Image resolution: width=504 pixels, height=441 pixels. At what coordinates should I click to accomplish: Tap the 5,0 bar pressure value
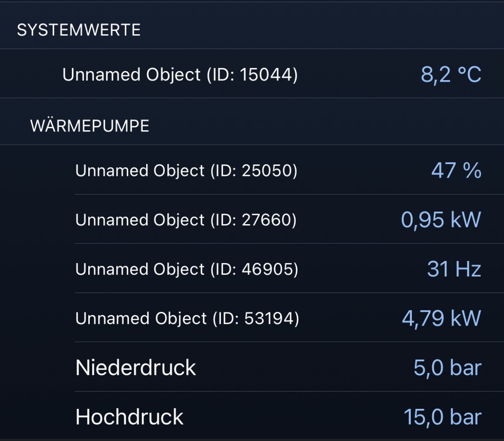447,367
